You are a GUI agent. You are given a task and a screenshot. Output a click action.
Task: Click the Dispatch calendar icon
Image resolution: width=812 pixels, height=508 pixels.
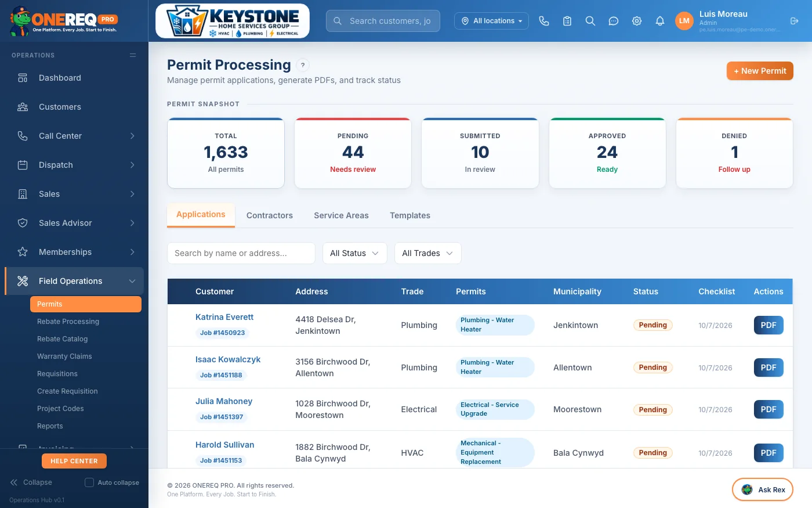click(x=23, y=165)
